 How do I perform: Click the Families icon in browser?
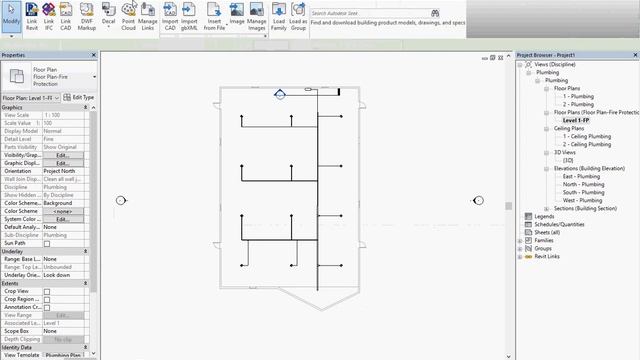pos(528,240)
